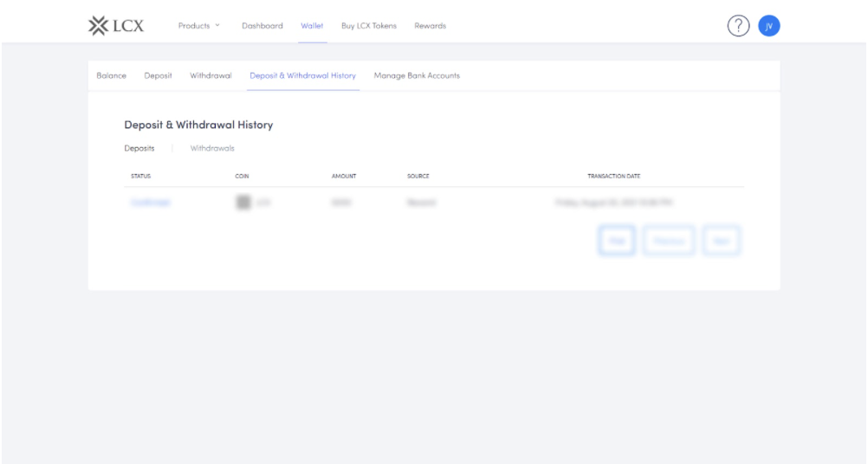Image resolution: width=868 pixels, height=464 pixels.
Task: Click the first pagination button
Action: pos(617,241)
